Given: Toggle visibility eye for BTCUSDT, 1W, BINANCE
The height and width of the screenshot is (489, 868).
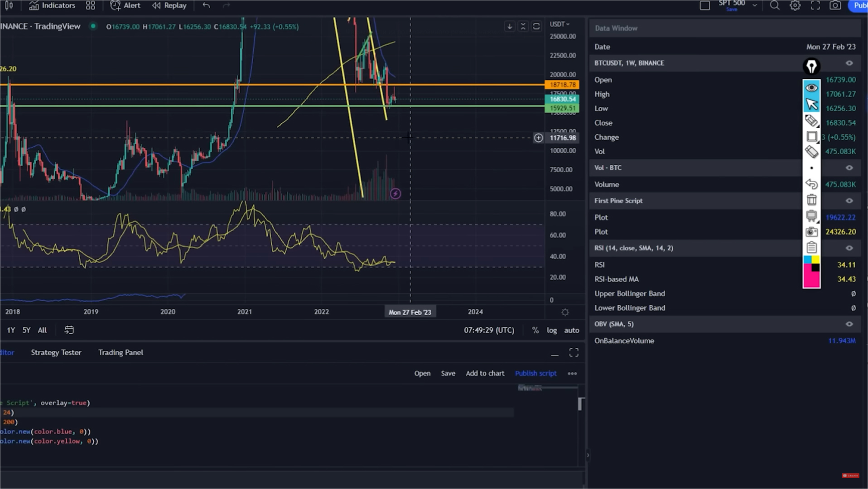Looking at the screenshot, I should [849, 63].
